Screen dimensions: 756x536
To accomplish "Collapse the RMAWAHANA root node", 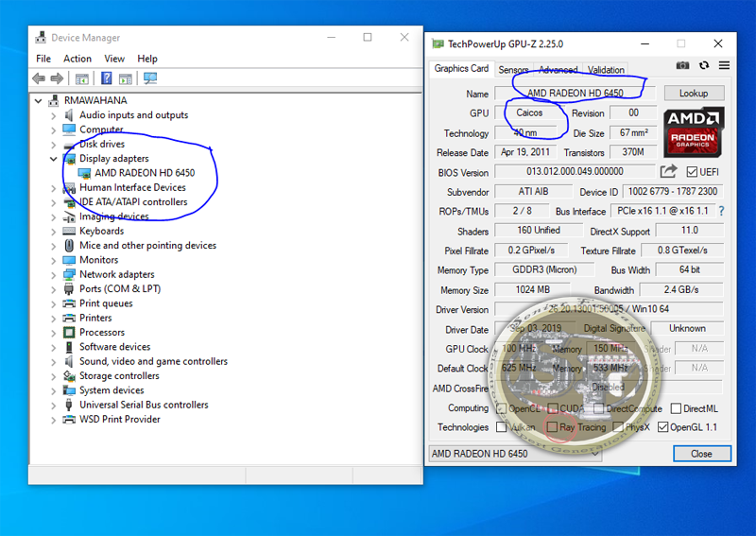I will (38, 101).
